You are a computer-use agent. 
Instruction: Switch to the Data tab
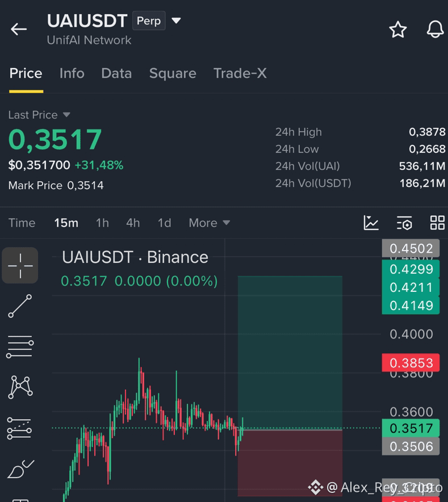pyautogui.click(x=116, y=73)
